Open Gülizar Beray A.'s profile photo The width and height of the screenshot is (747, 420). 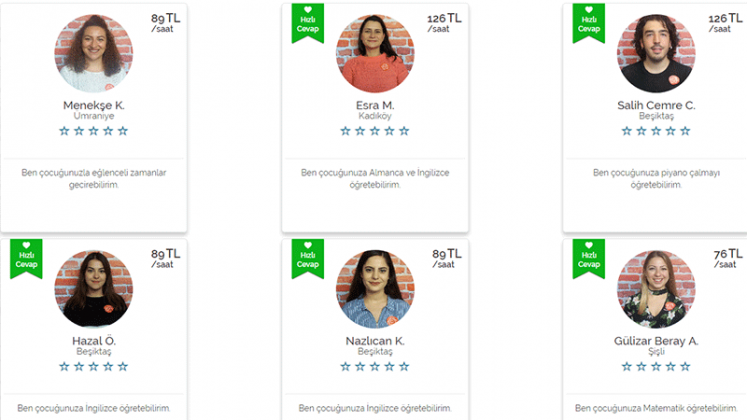(x=656, y=289)
